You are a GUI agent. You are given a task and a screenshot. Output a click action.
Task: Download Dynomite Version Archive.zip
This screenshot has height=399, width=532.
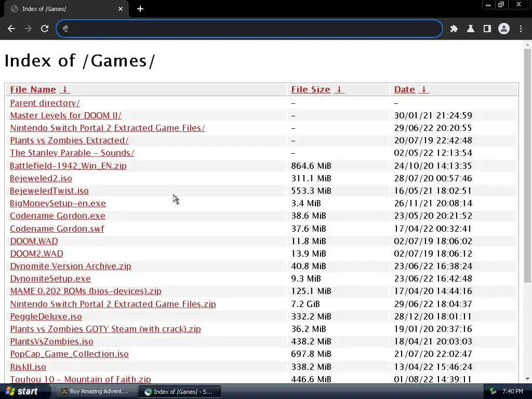click(71, 267)
